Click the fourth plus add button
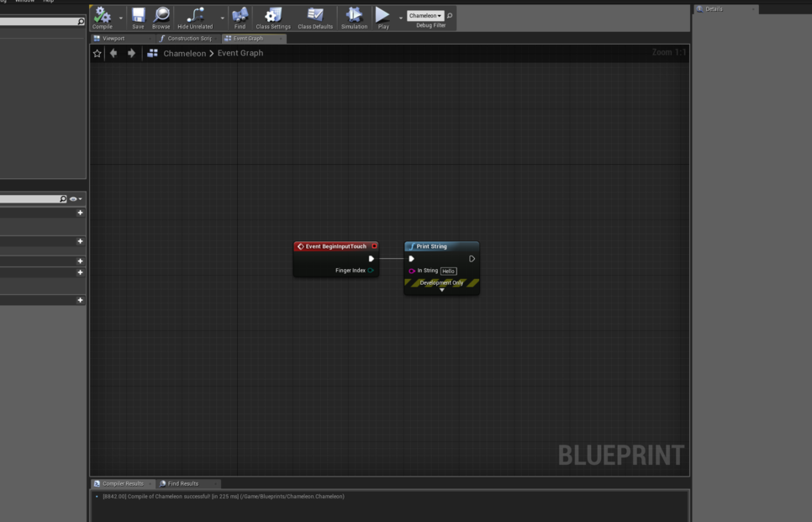This screenshot has width=812, height=522. 80,272
